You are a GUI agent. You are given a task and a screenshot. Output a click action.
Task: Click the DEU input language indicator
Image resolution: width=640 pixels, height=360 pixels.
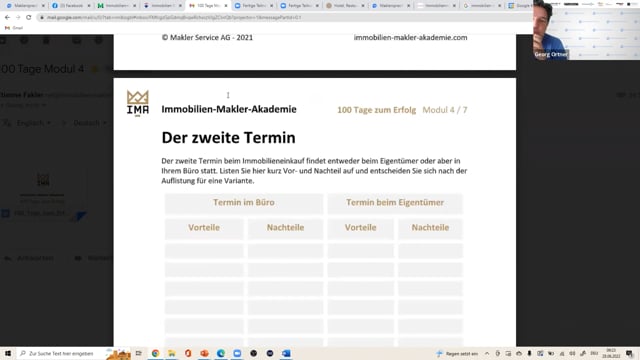(x=594, y=353)
